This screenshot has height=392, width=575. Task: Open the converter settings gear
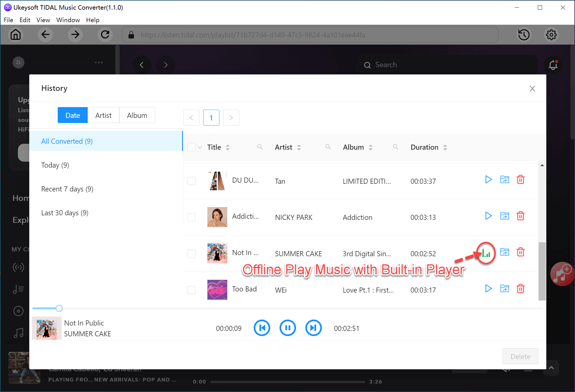(x=551, y=35)
